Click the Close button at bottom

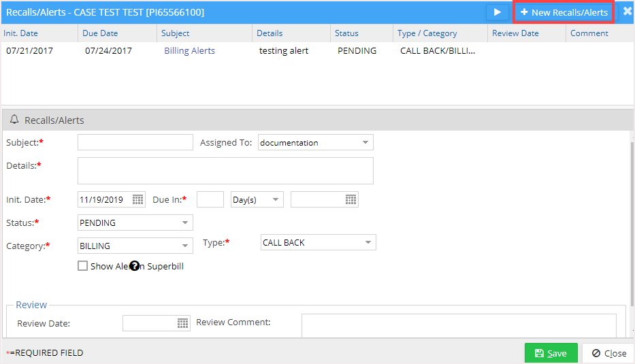pos(608,353)
